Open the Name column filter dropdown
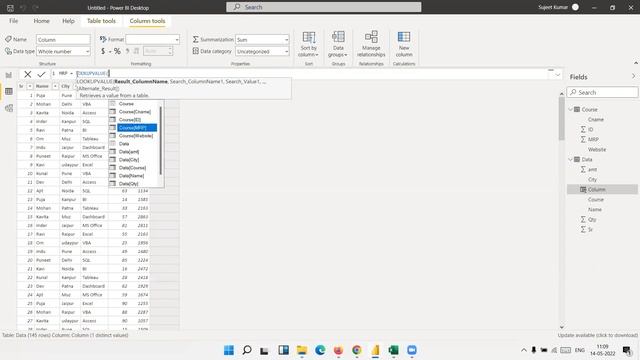 [55, 86]
